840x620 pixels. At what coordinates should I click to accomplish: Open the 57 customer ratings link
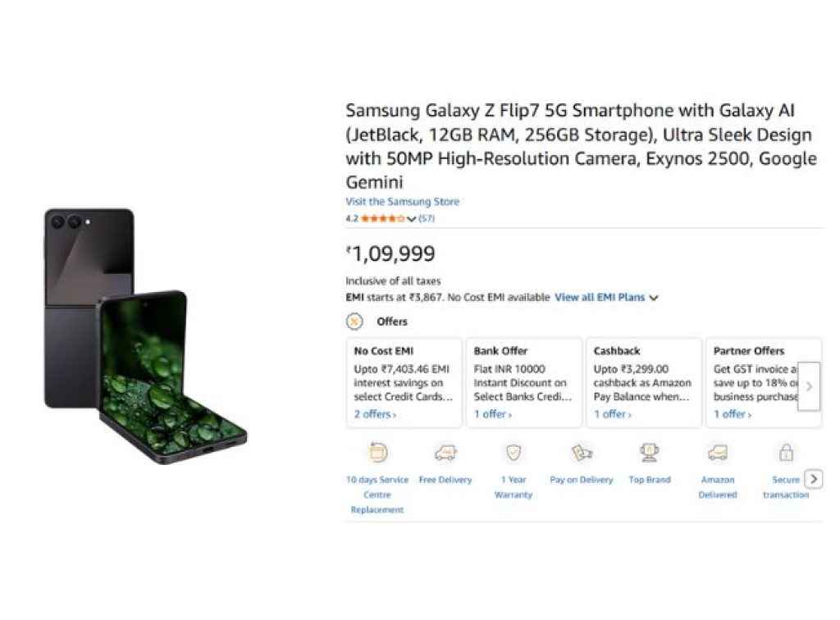pyautogui.click(x=429, y=218)
